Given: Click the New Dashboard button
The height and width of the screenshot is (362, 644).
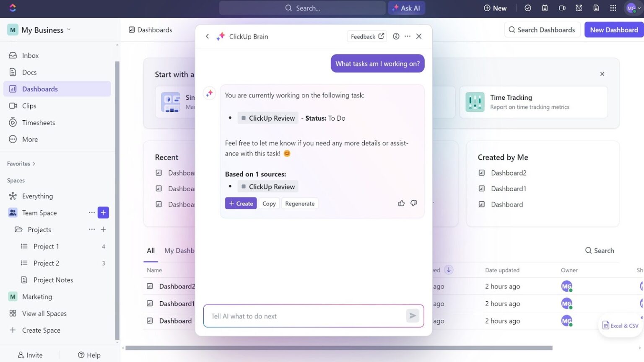Looking at the screenshot, I should tap(614, 29).
